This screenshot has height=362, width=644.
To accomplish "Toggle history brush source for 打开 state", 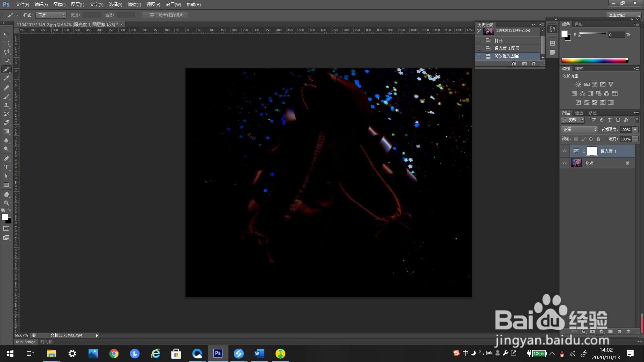I will pyautogui.click(x=479, y=41).
